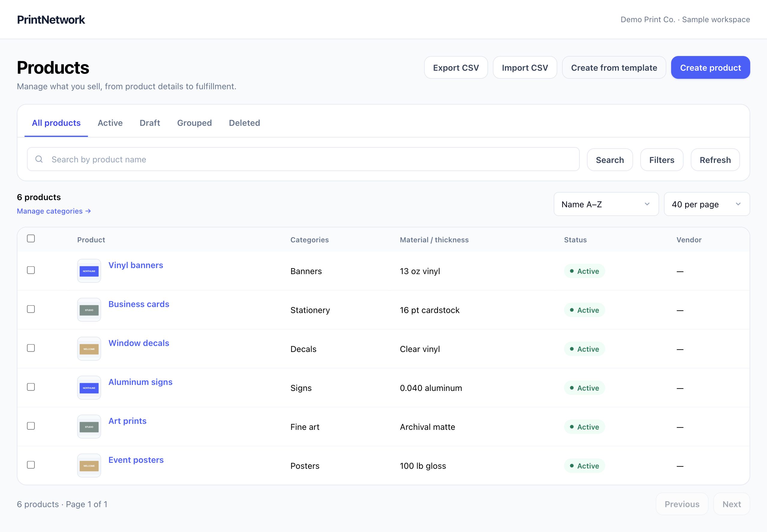Click the 16 pt cardstock cell
The image size is (767, 532).
[x=430, y=310]
